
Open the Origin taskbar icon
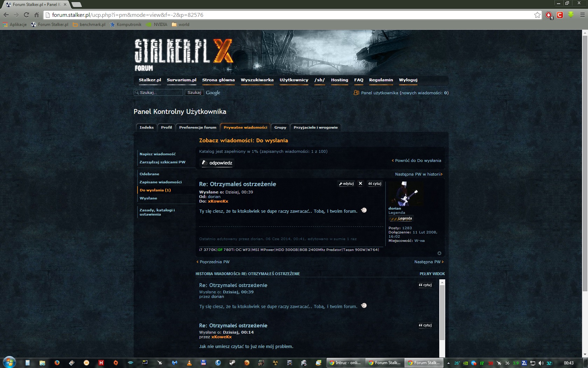116,363
